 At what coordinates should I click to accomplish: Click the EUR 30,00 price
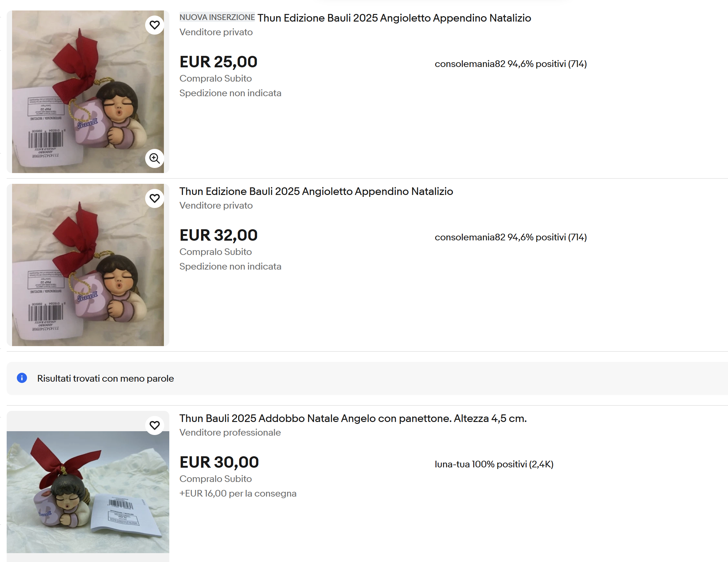(219, 462)
